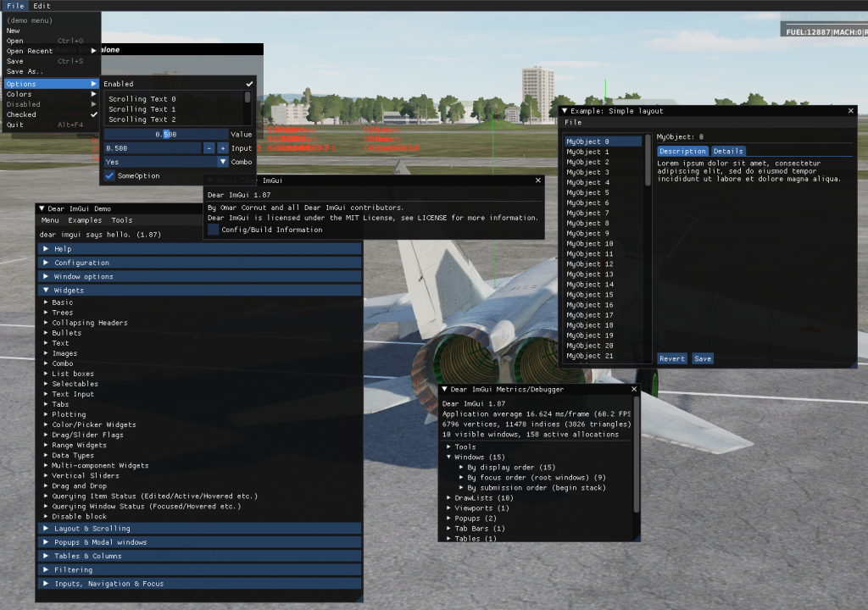Viewport: 868px width, 610px height.
Task: Expand Tools node in Metrics window
Action: pyautogui.click(x=449, y=446)
